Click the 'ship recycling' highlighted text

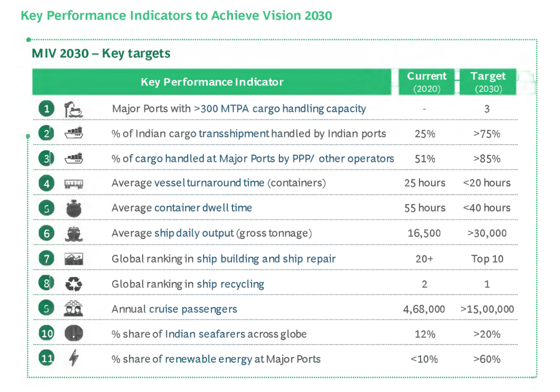[x=230, y=284]
